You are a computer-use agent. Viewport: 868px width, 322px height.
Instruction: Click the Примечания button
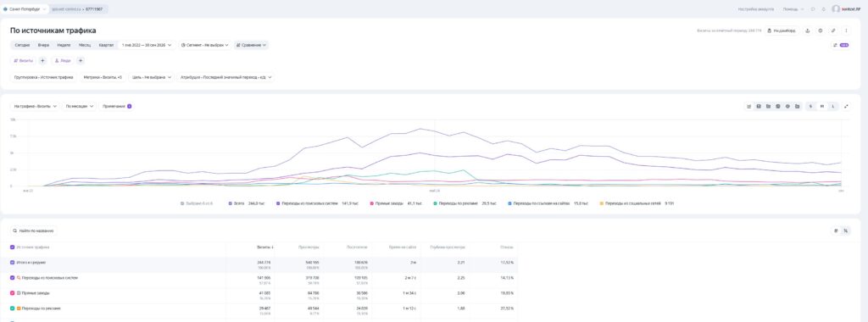[x=116, y=106]
